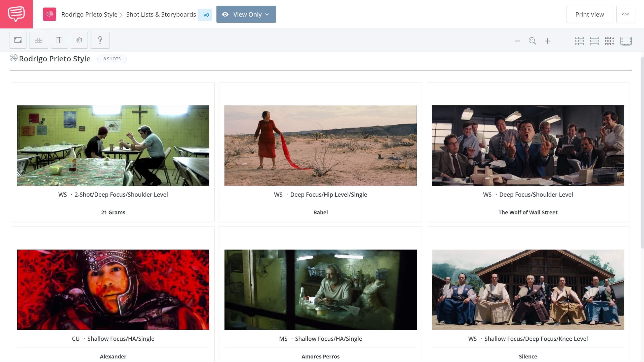The height and width of the screenshot is (362, 644).
Task: Open the help question mark icon
Action: 100,40
